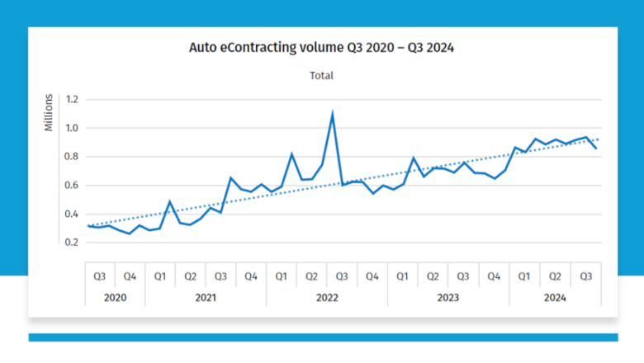
Task: Select the 0.6 y-axis value
Action: (71, 185)
